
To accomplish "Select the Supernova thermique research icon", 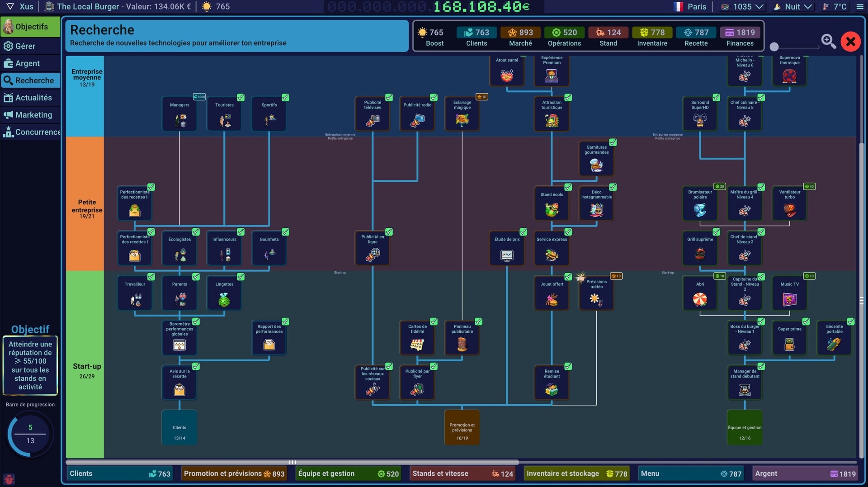I will 789,76.
